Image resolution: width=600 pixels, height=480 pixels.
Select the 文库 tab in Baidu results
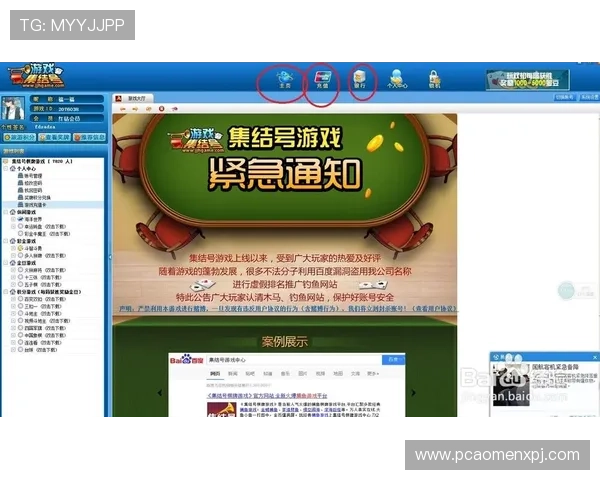[x=355, y=374]
